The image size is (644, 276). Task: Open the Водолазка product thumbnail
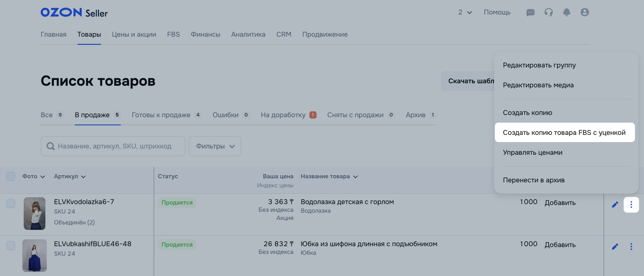pyautogui.click(x=35, y=213)
